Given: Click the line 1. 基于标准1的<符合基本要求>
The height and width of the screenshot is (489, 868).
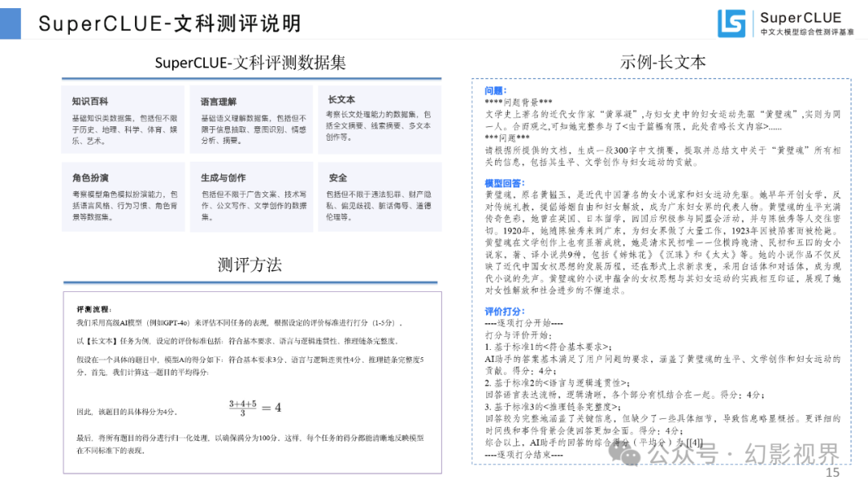Looking at the screenshot, I should coord(548,347).
